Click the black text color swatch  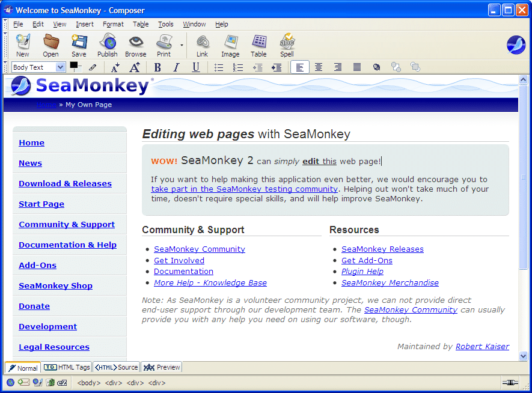pyautogui.click(x=75, y=65)
